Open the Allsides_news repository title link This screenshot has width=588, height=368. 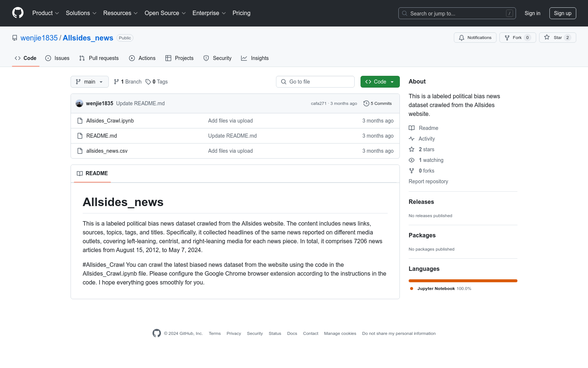pyautogui.click(x=88, y=38)
